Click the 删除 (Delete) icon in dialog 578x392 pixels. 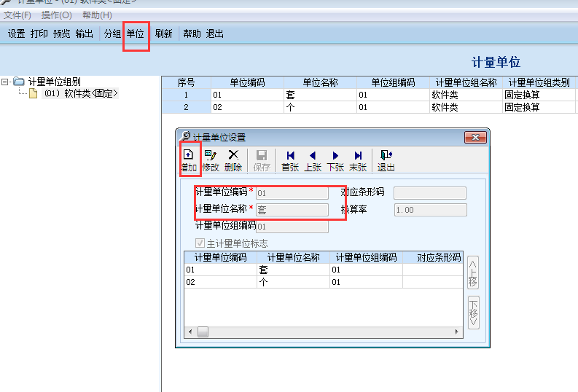(x=233, y=160)
